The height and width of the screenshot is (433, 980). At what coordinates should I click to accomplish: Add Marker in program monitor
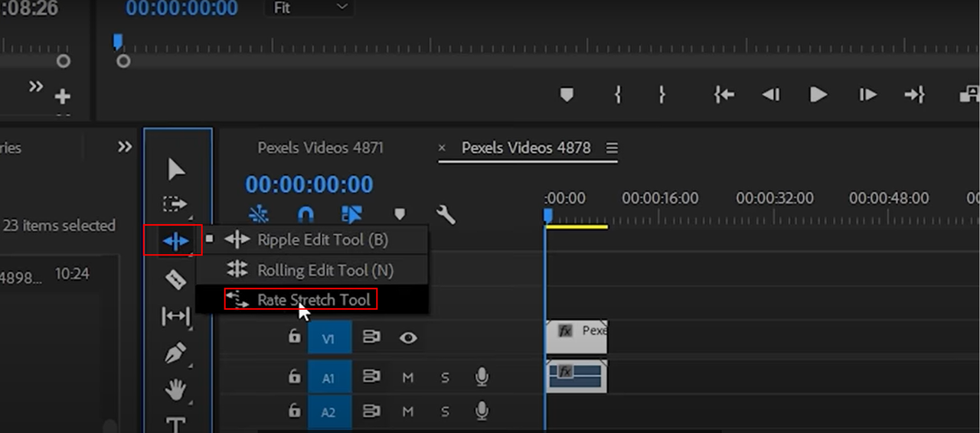pos(567,95)
